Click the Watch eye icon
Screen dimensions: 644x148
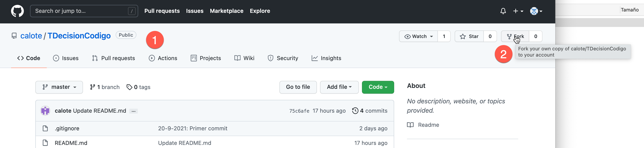point(407,37)
